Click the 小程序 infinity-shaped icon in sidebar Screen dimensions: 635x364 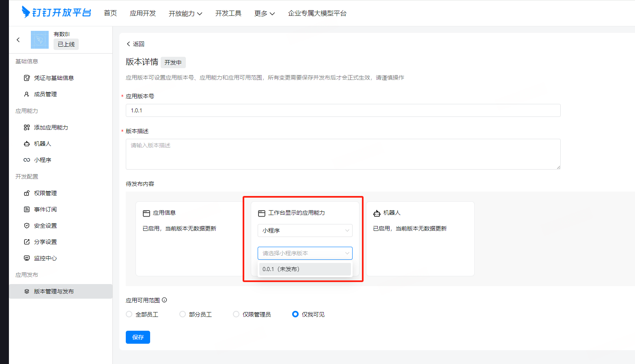(x=27, y=160)
